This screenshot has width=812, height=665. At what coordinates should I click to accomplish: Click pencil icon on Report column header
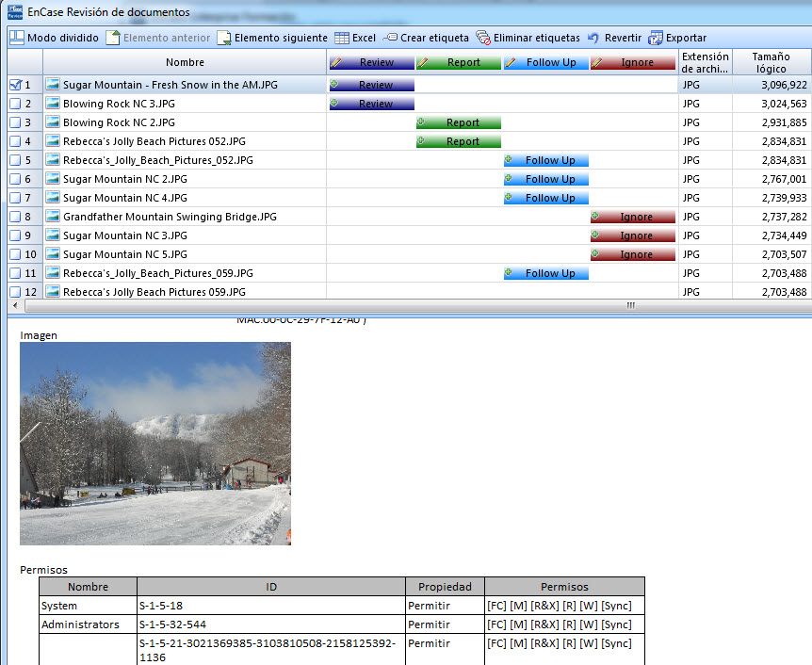(423, 63)
